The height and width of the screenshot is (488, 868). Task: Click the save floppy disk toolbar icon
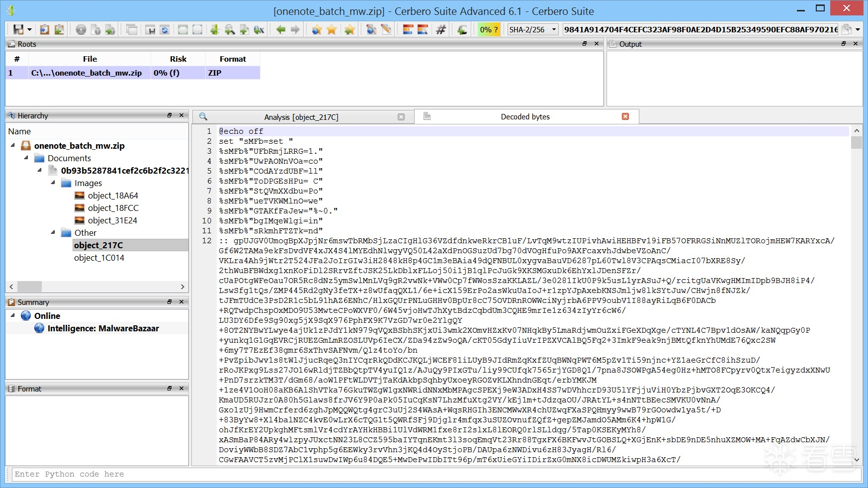18,30
